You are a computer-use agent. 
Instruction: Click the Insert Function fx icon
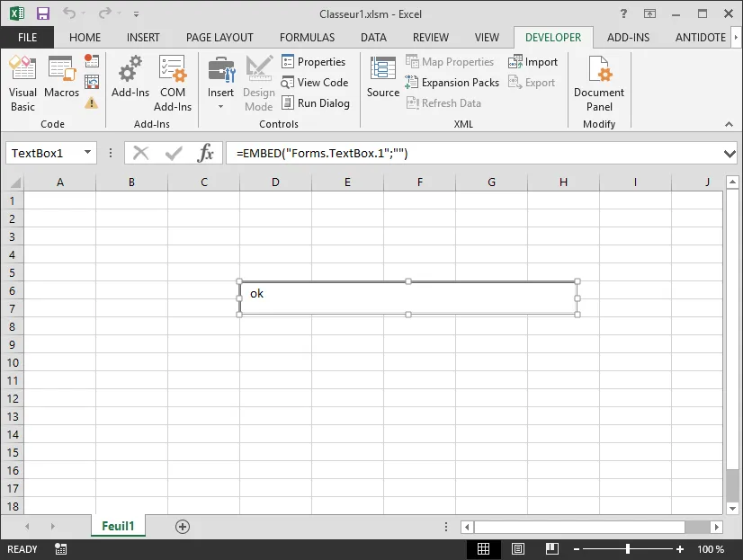pyautogui.click(x=206, y=153)
